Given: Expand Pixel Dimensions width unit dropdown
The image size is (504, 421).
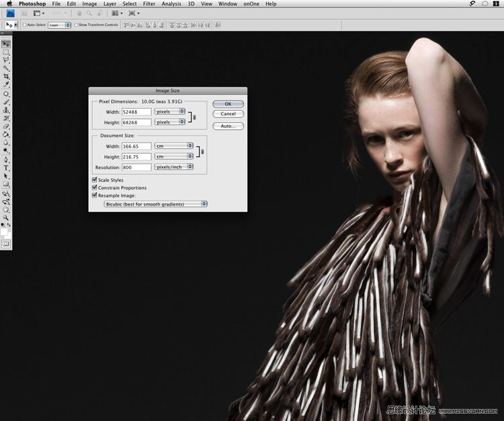Looking at the screenshot, I should point(170,111).
